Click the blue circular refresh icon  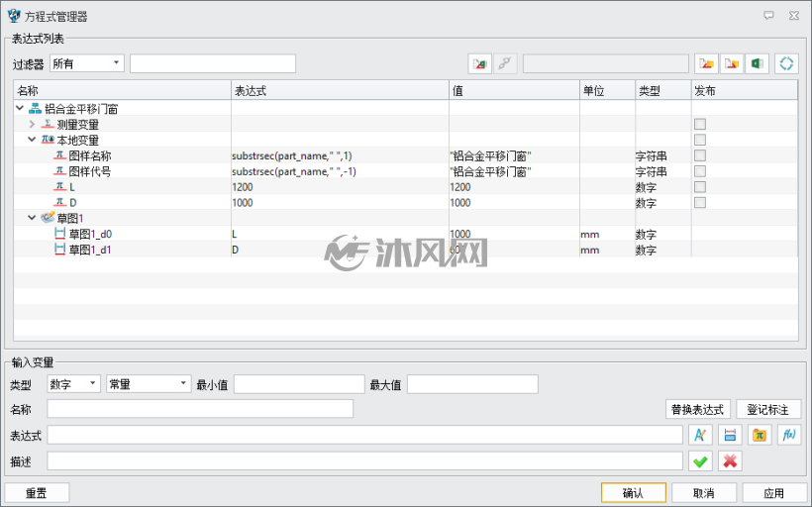point(786,63)
